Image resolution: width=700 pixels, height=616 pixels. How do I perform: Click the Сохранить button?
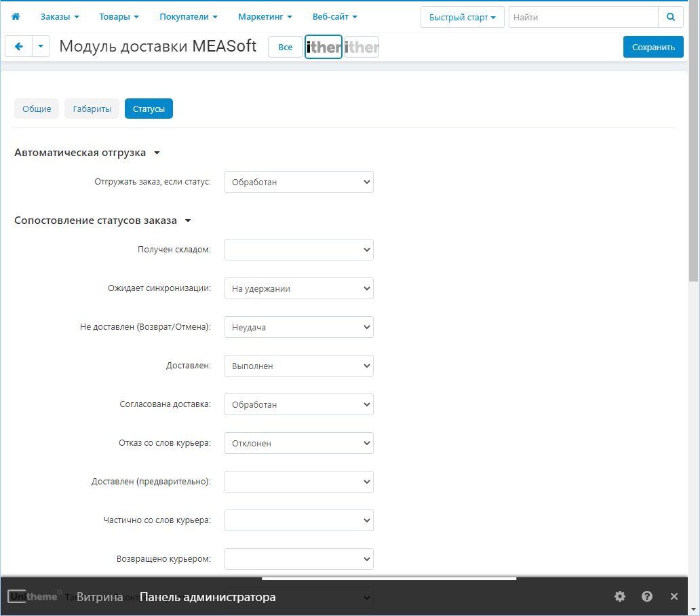[x=653, y=47]
